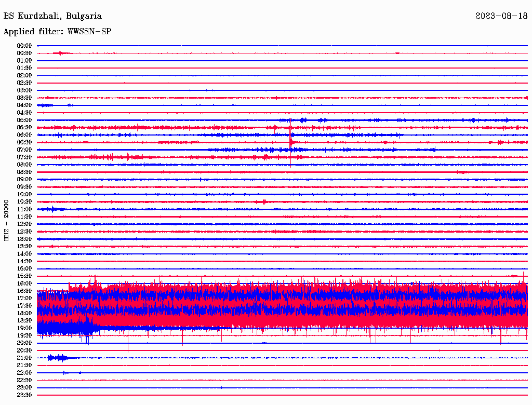The height and width of the screenshot is (405, 532).
Task: Select the 10:30 time label
Action: click(x=24, y=202)
